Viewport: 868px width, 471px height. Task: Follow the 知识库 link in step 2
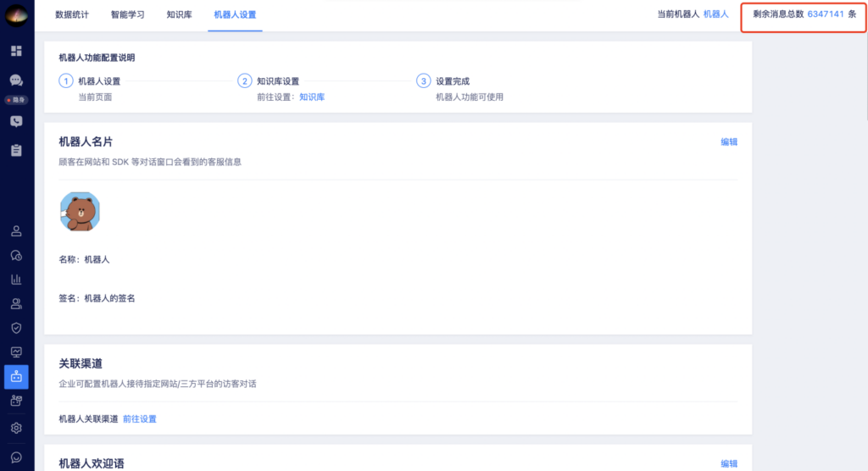point(312,97)
